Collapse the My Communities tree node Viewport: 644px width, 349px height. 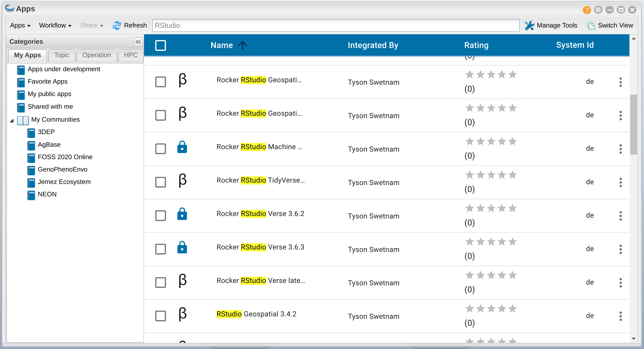(12, 121)
